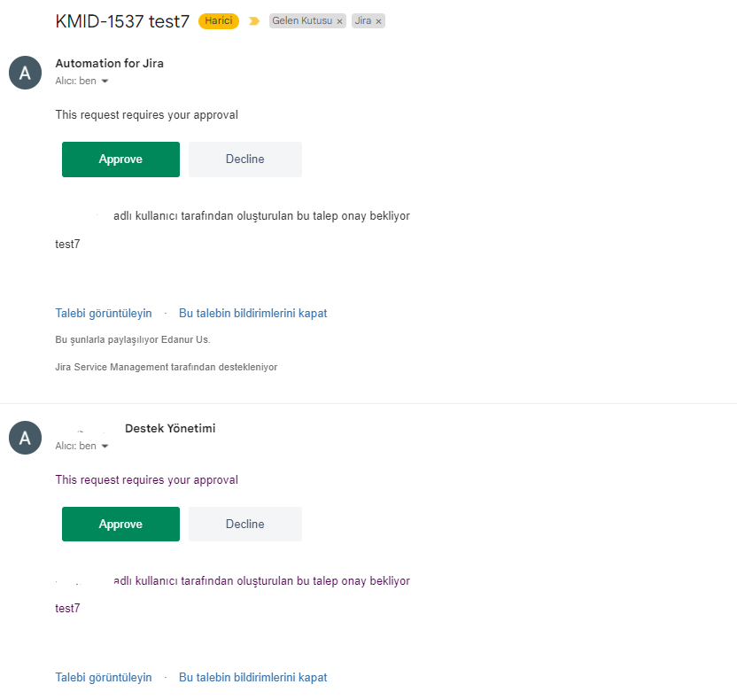Expand recipient details in second email
Image resolution: width=737 pixels, height=700 pixels.
pos(105,446)
